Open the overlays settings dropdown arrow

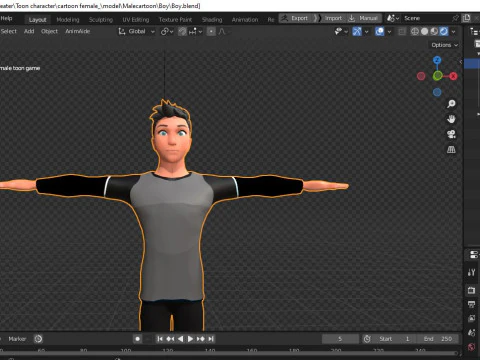(x=389, y=31)
